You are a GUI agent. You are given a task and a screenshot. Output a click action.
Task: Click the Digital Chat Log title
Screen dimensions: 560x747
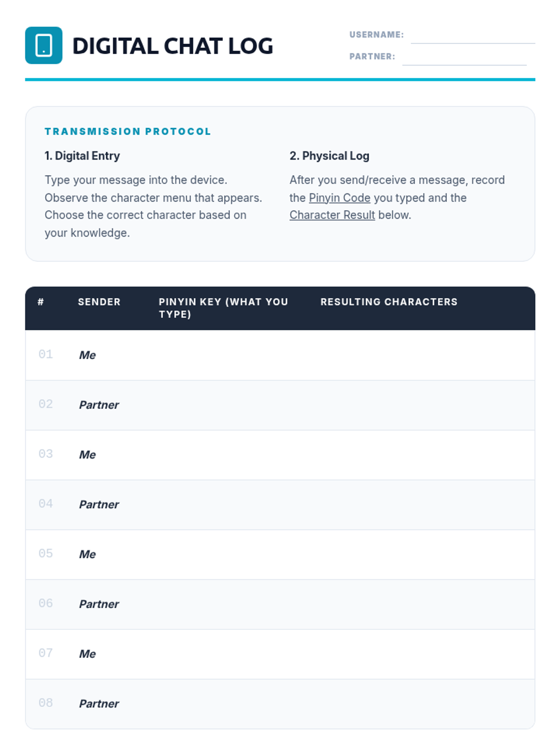point(172,46)
